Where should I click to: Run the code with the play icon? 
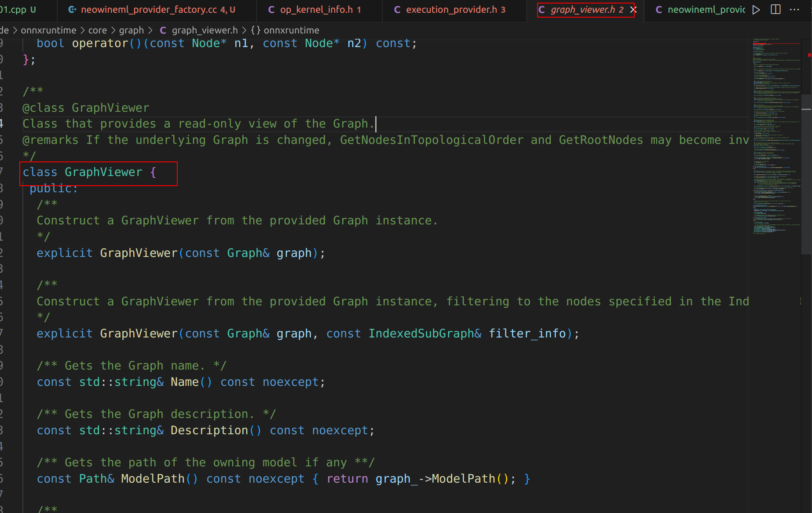coord(756,10)
